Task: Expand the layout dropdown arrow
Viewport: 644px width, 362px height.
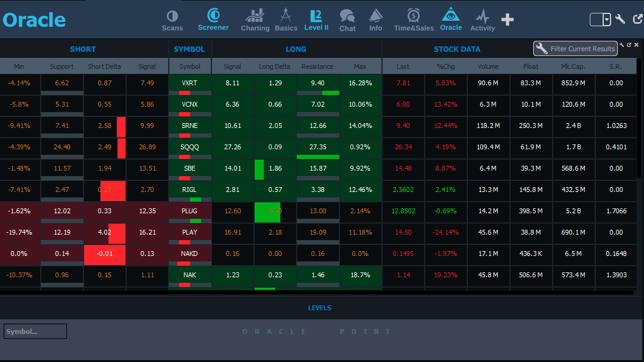Action: click(607, 20)
